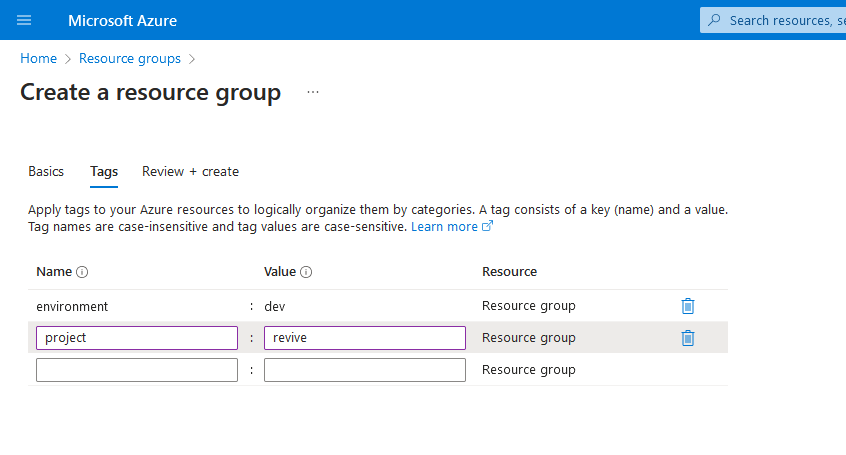Click the Resource column header
This screenshot has width=846, height=455.
509,272
